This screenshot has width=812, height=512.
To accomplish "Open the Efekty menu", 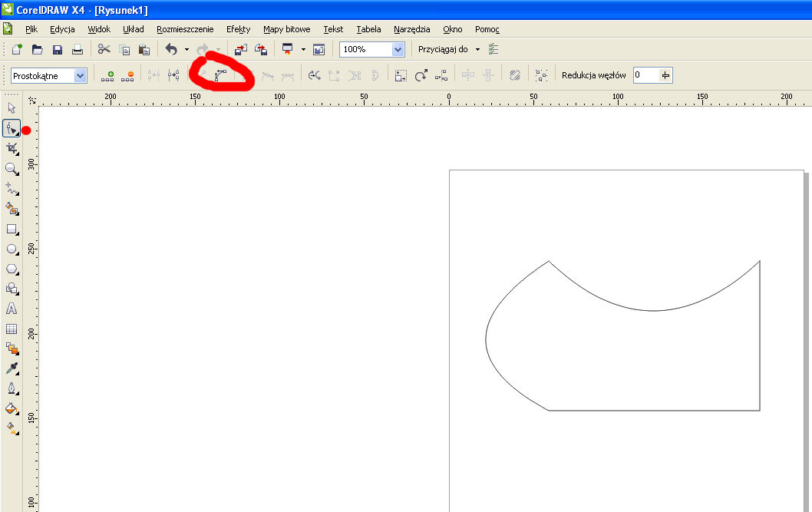I will [238, 29].
